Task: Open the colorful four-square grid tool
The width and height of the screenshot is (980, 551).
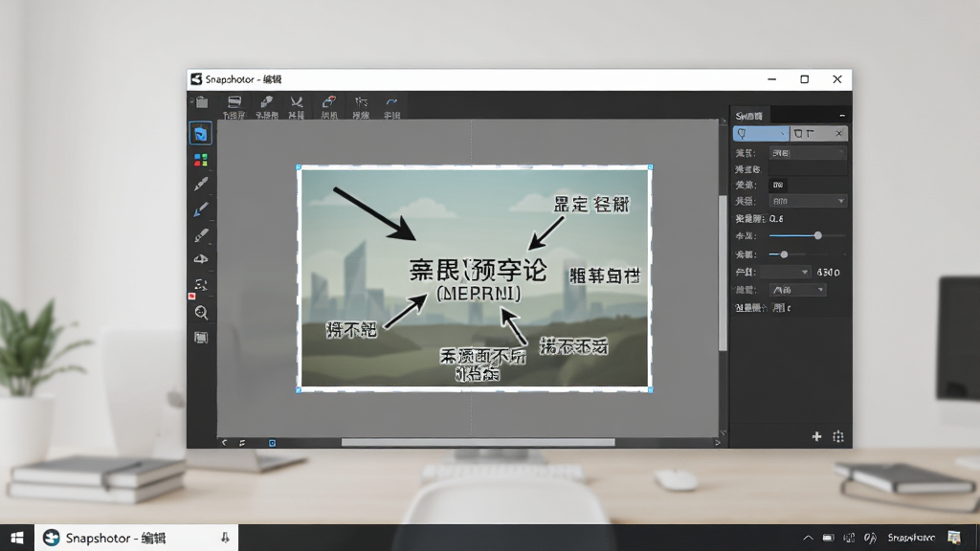Action: (201, 160)
